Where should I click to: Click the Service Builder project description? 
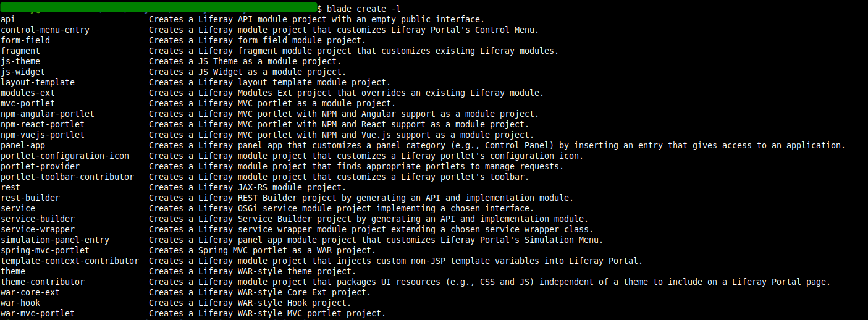(369, 219)
